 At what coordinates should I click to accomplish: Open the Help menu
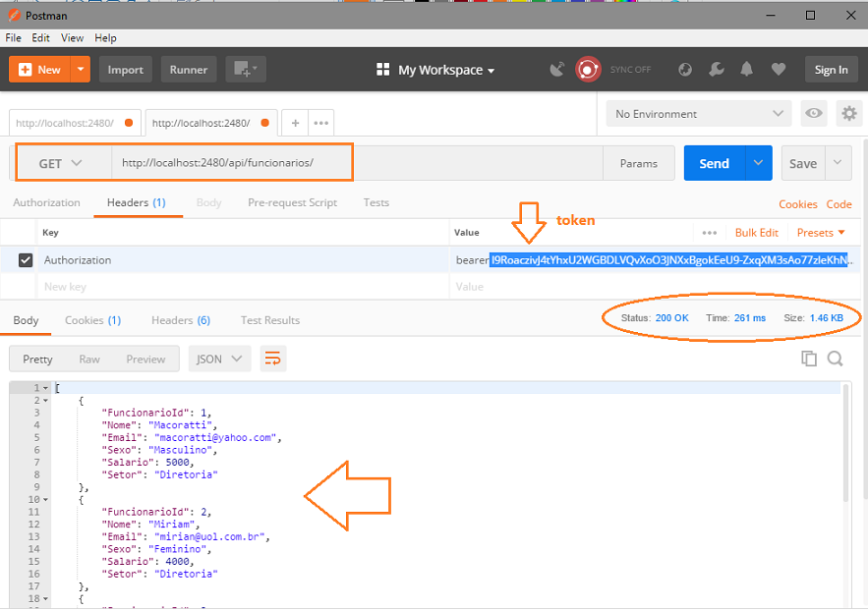click(x=105, y=37)
